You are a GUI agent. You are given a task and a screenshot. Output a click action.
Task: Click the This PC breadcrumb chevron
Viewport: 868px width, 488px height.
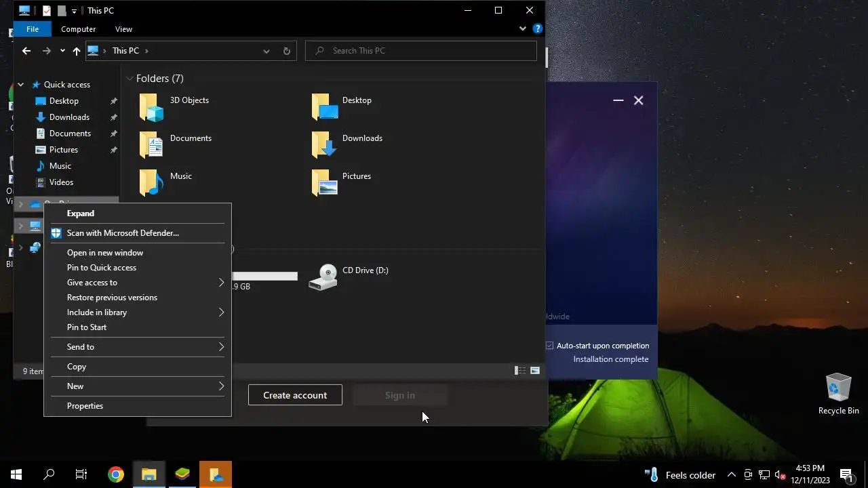(146, 51)
